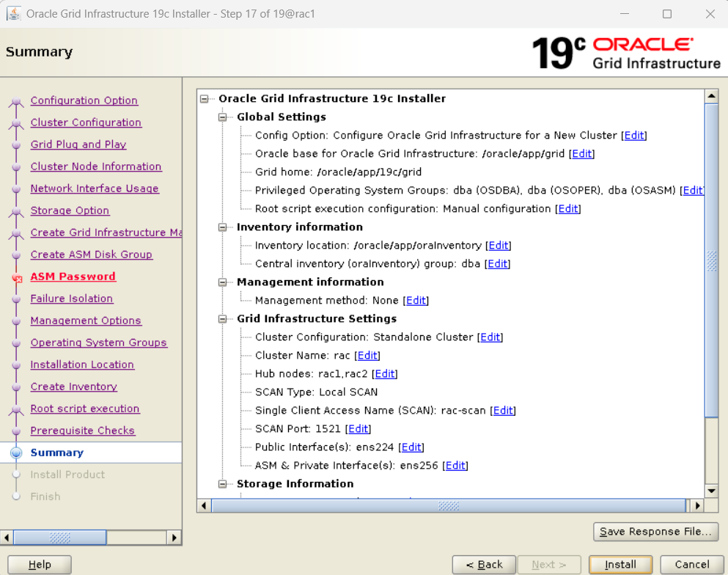
Task: Open the Create Grid Infrastructure Management step
Action: pos(106,232)
